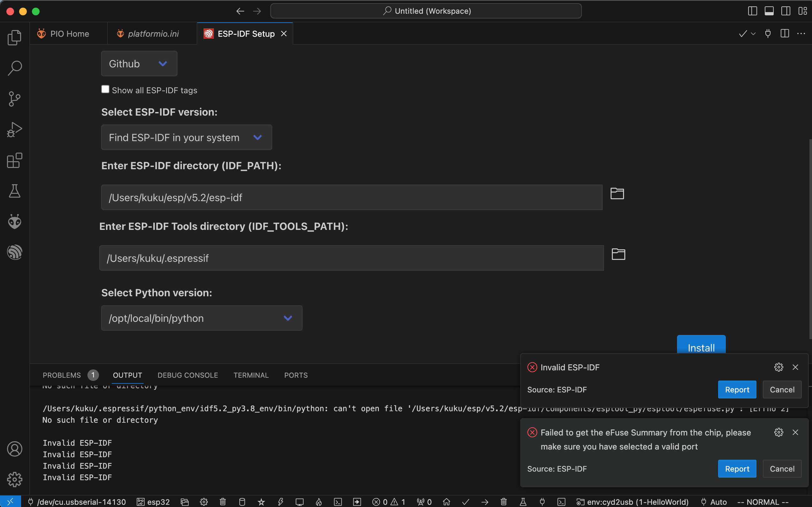The image size is (812, 507).
Task: Click the esp32 target chip in the status bar
Action: (x=154, y=502)
